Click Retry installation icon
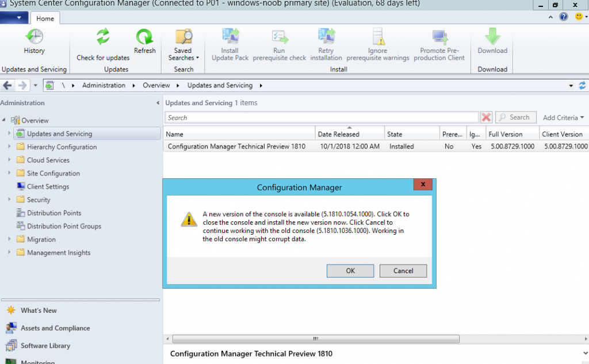The height and width of the screenshot is (364, 589). (x=327, y=36)
